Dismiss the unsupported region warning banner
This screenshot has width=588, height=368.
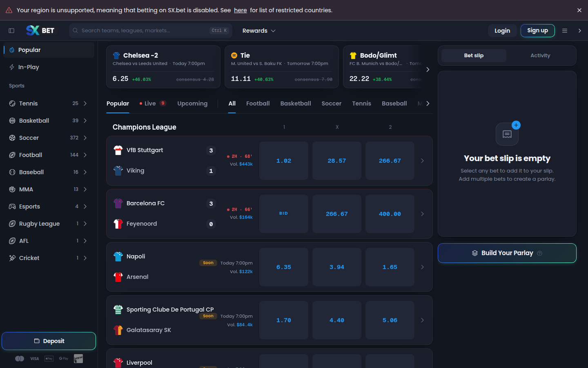[579, 10]
